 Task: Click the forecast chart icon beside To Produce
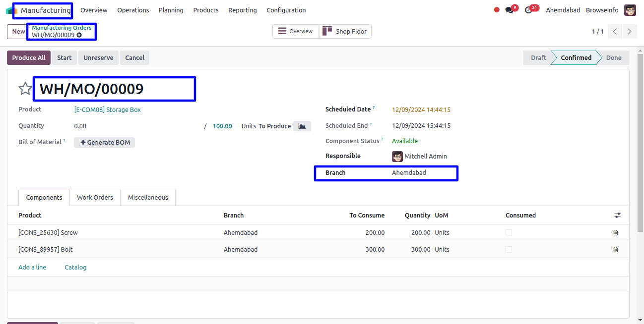coord(302,126)
